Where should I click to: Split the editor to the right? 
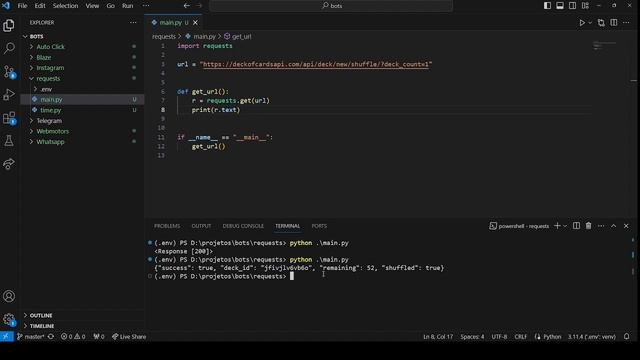(613, 23)
